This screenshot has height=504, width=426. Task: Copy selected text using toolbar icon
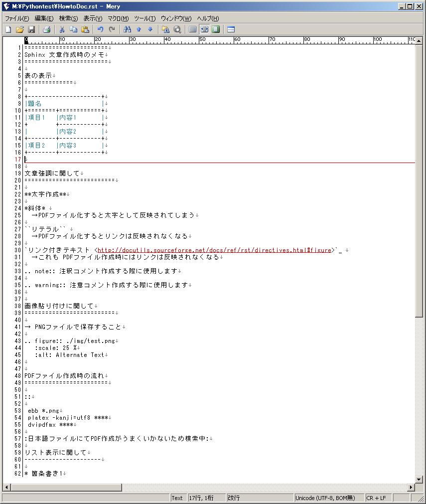[x=74, y=29]
